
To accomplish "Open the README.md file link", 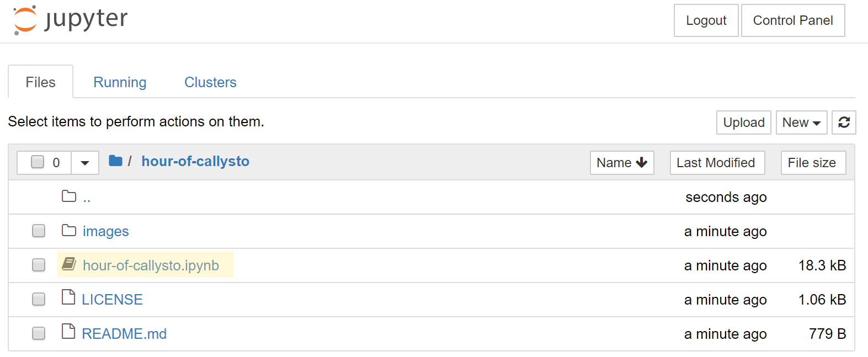I will pyautogui.click(x=124, y=334).
